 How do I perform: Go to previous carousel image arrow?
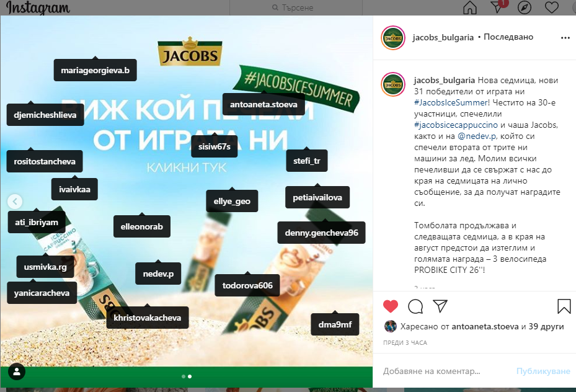click(x=15, y=201)
